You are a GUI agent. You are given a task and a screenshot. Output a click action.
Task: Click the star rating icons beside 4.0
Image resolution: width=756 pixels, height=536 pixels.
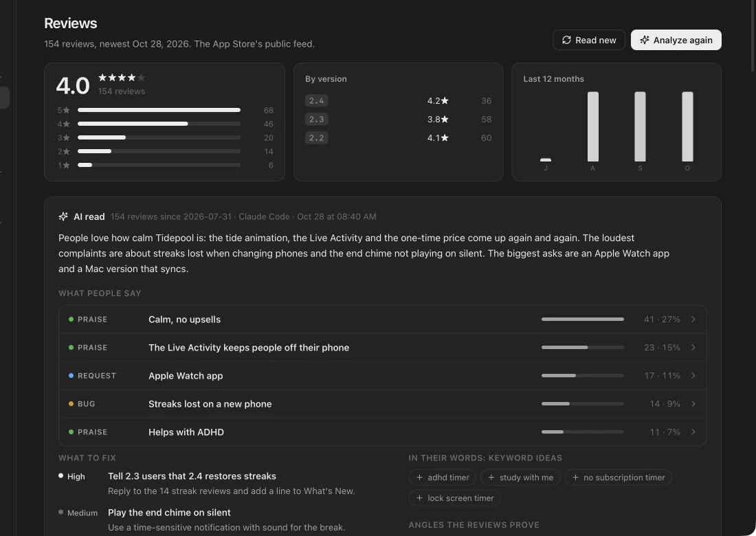click(122, 78)
